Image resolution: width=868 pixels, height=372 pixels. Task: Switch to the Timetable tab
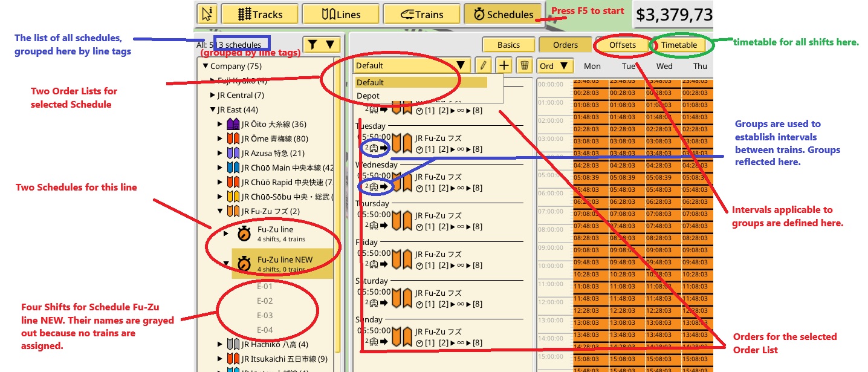(x=679, y=45)
